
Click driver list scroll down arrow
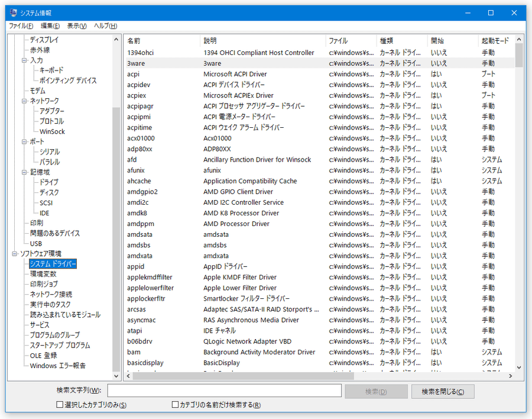519,368
